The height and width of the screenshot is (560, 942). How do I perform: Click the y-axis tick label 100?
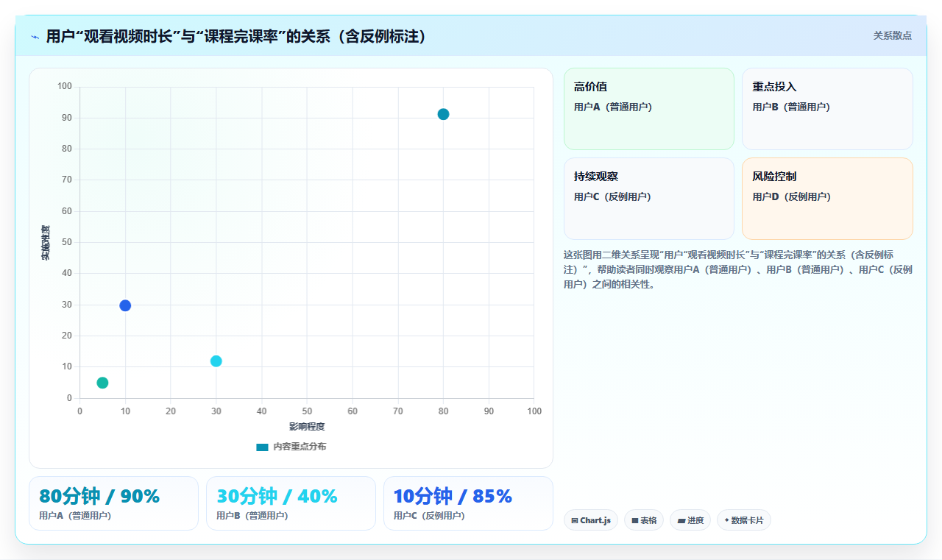point(65,87)
